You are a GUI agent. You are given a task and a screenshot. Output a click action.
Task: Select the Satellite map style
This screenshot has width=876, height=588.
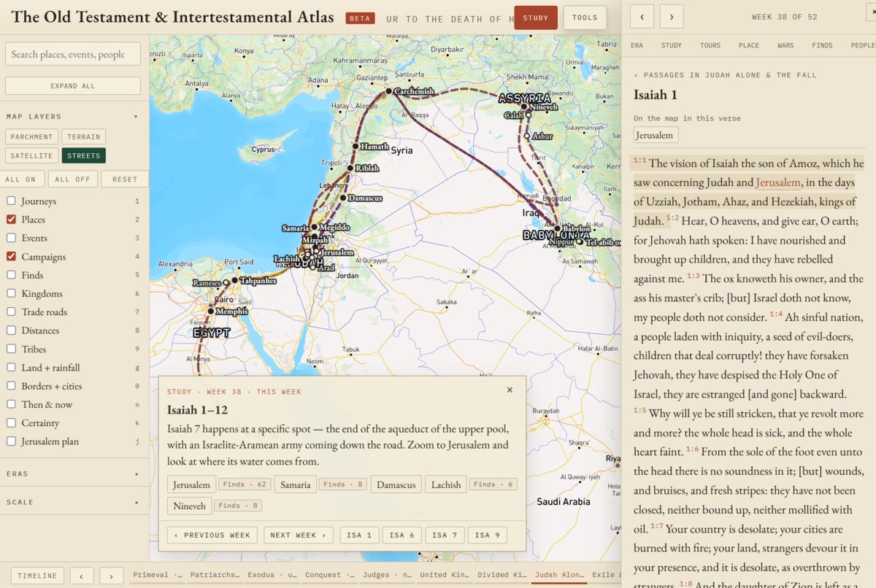click(31, 155)
